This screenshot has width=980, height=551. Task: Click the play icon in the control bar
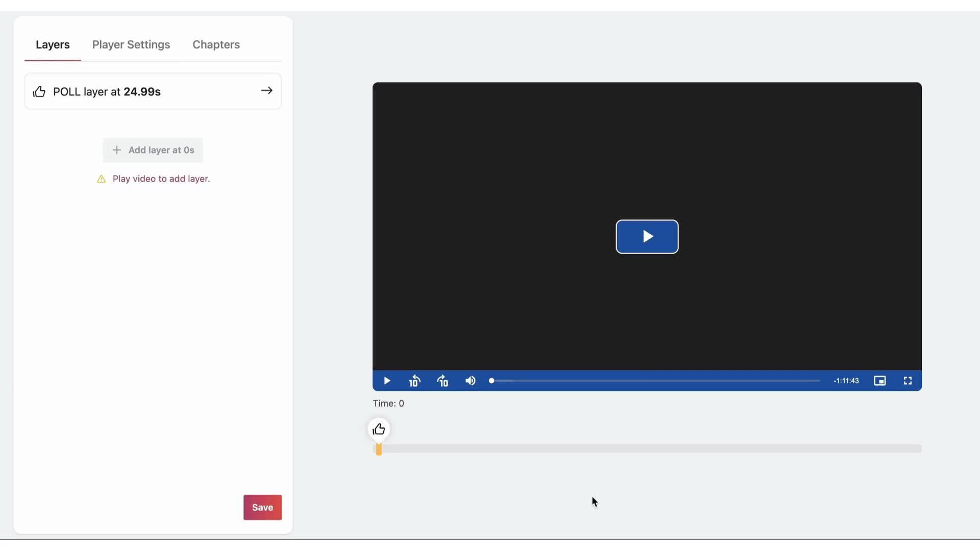[x=387, y=381]
